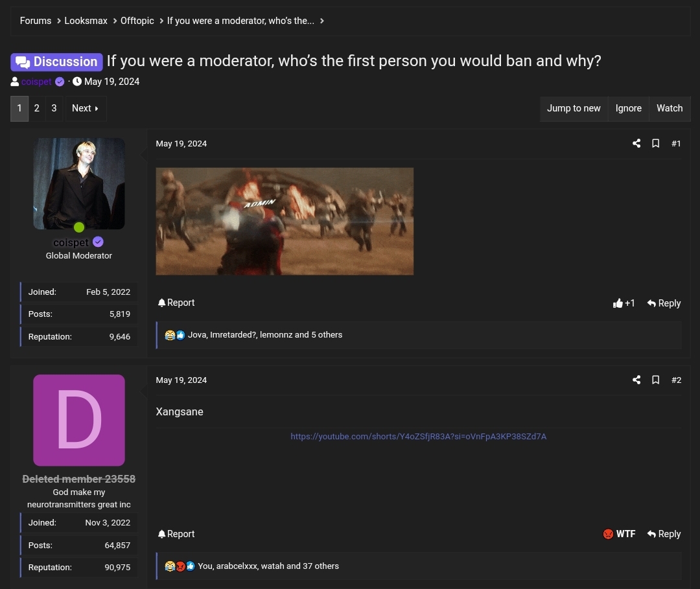
Task: Open the Looksmax breadcrumb link
Action: (x=86, y=21)
